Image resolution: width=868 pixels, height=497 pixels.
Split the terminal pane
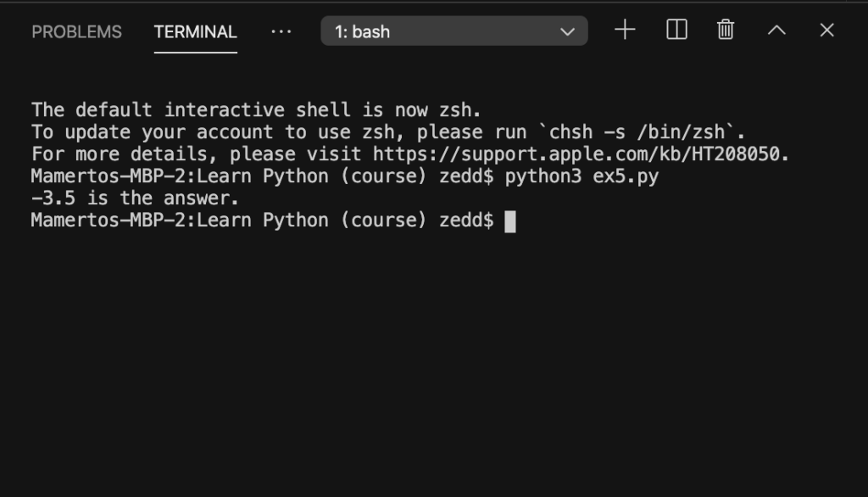click(x=676, y=30)
